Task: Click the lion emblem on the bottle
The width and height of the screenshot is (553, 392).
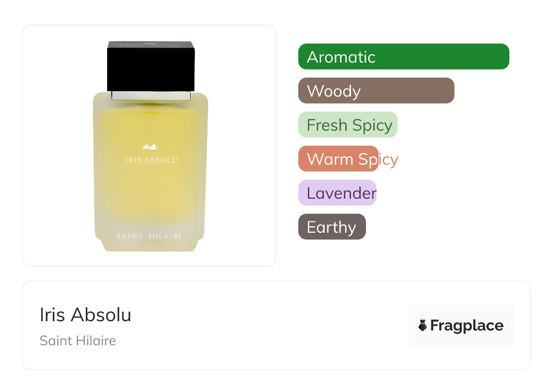Action: pyautogui.click(x=150, y=147)
